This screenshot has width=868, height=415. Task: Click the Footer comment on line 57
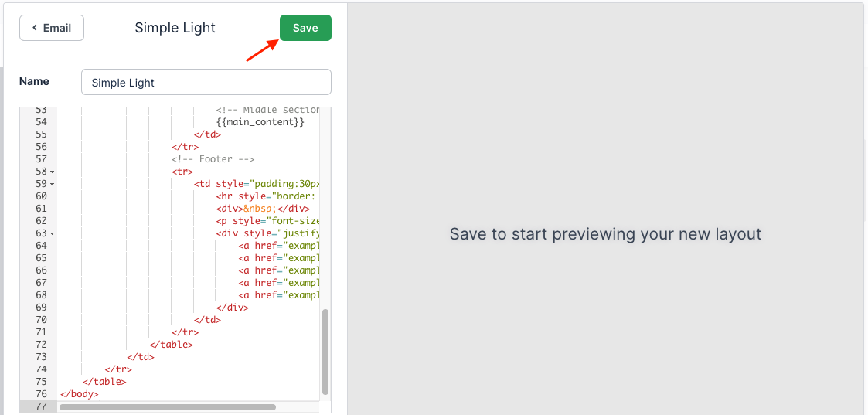213,159
